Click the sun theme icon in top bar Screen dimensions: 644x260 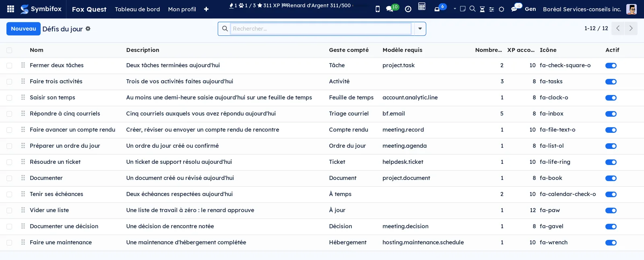(502, 9)
